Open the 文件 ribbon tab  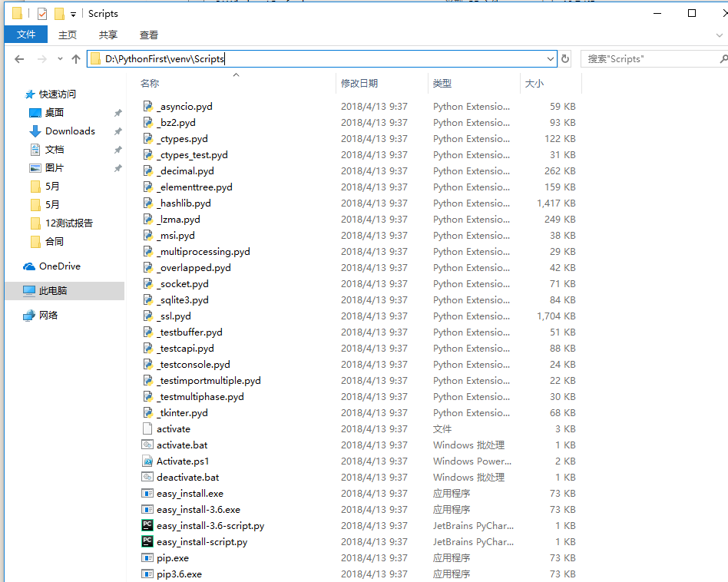(x=26, y=35)
